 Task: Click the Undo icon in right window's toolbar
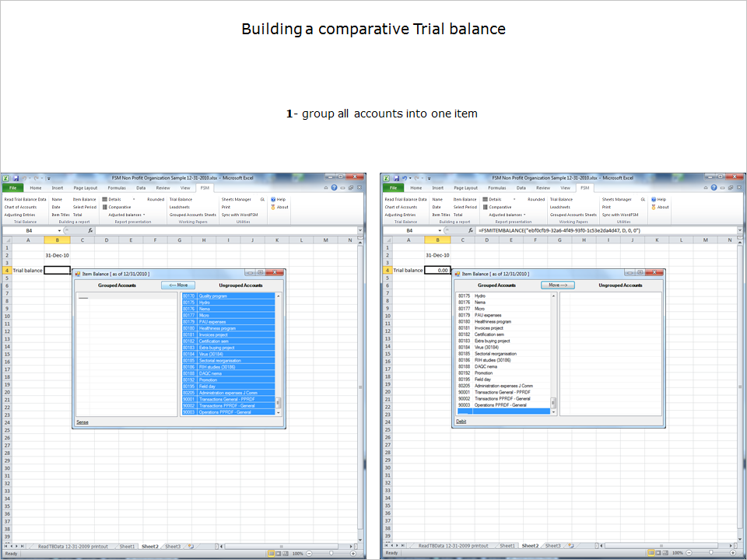(x=405, y=178)
